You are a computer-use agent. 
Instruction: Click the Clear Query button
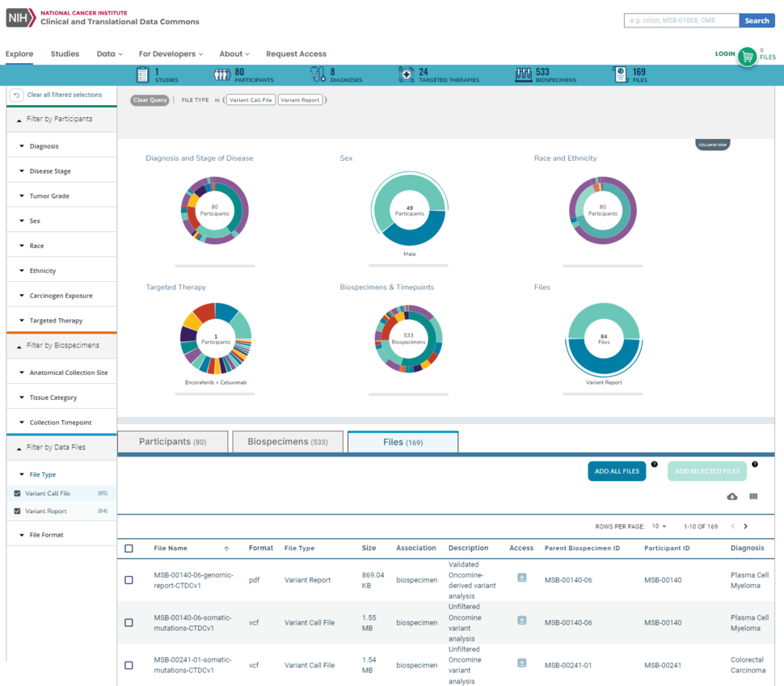pyautogui.click(x=149, y=99)
